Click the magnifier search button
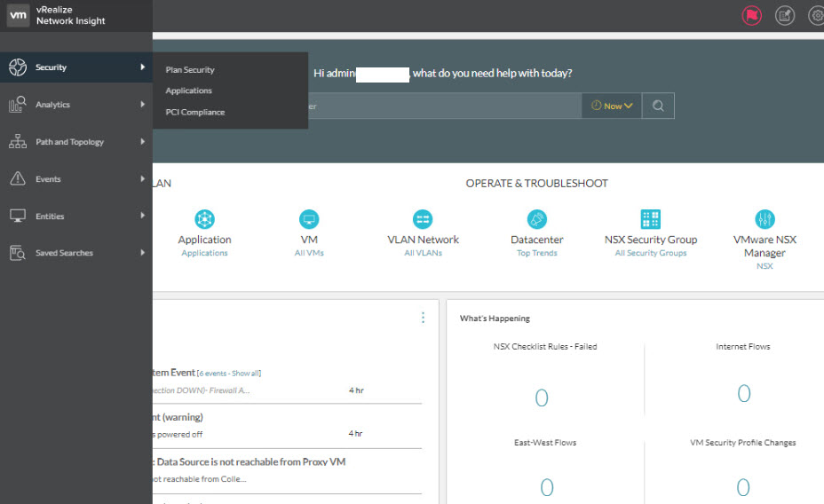This screenshot has height=504, width=824. click(x=657, y=106)
